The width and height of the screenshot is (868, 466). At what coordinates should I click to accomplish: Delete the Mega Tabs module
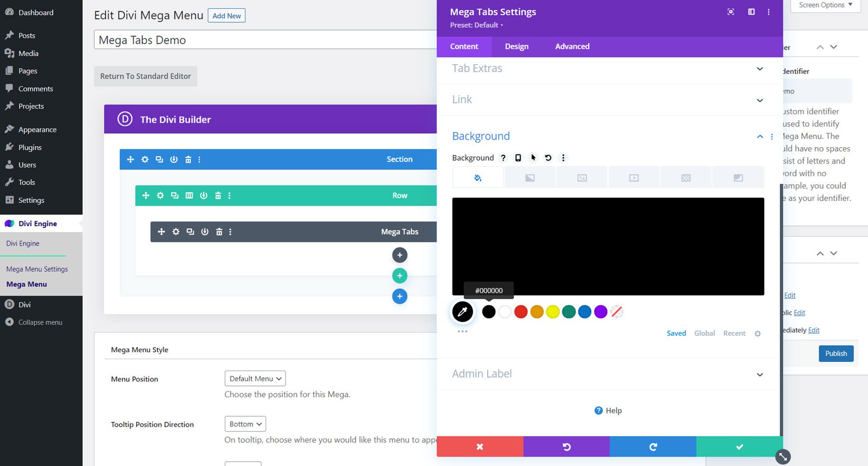pyautogui.click(x=219, y=232)
